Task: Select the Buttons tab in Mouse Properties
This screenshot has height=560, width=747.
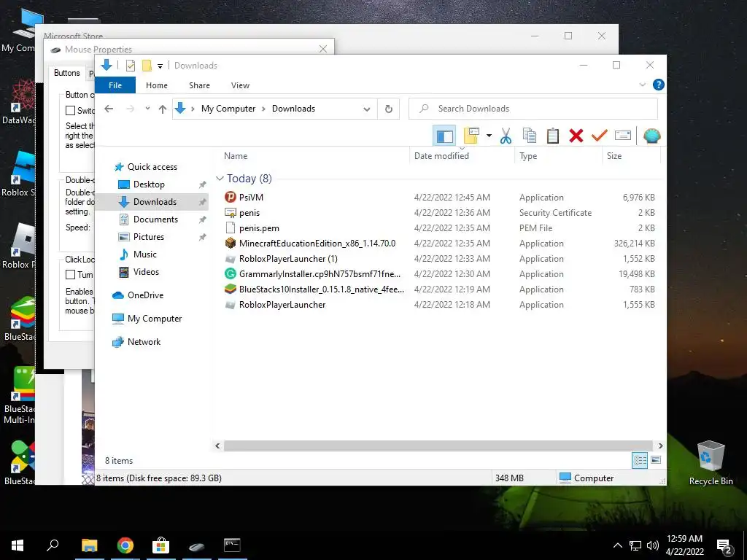Action: click(66, 73)
